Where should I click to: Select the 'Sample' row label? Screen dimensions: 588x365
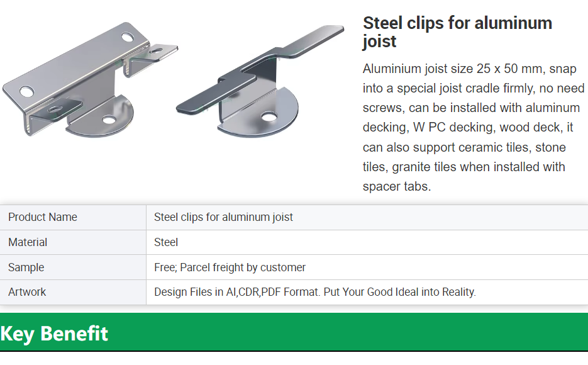(x=73, y=267)
